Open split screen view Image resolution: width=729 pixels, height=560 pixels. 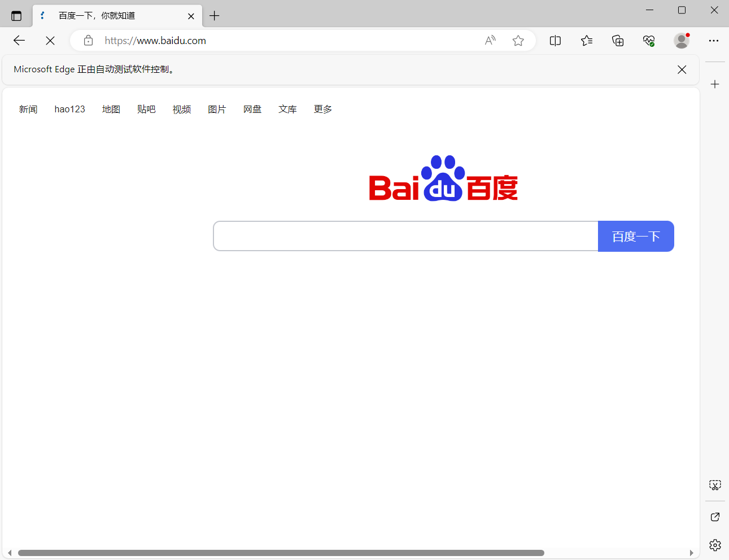coord(555,41)
